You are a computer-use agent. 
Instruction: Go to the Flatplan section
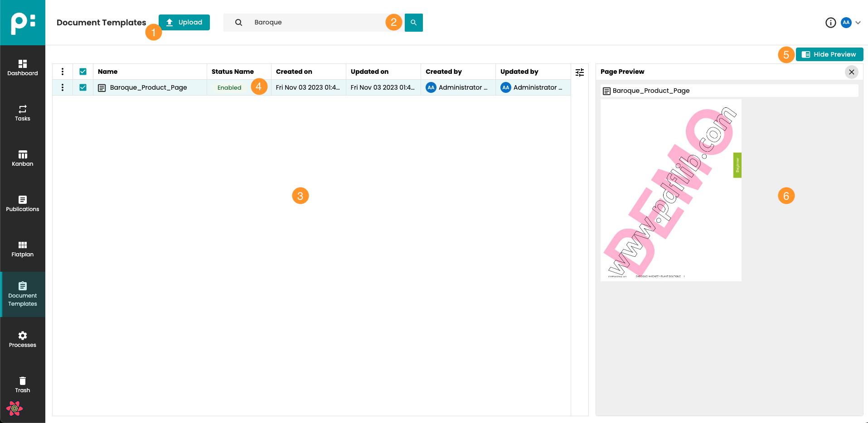(23, 249)
